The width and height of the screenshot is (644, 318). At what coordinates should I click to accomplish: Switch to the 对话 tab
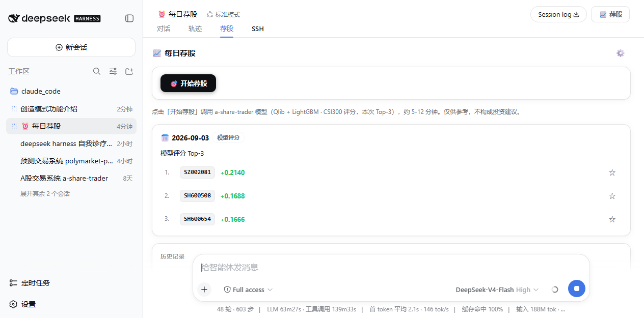coord(163,28)
